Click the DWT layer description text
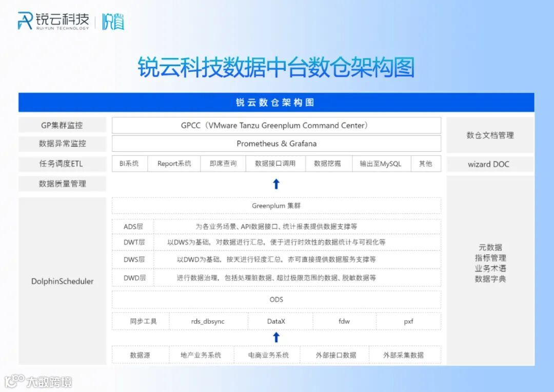The width and height of the screenshot is (554, 392). click(276, 242)
